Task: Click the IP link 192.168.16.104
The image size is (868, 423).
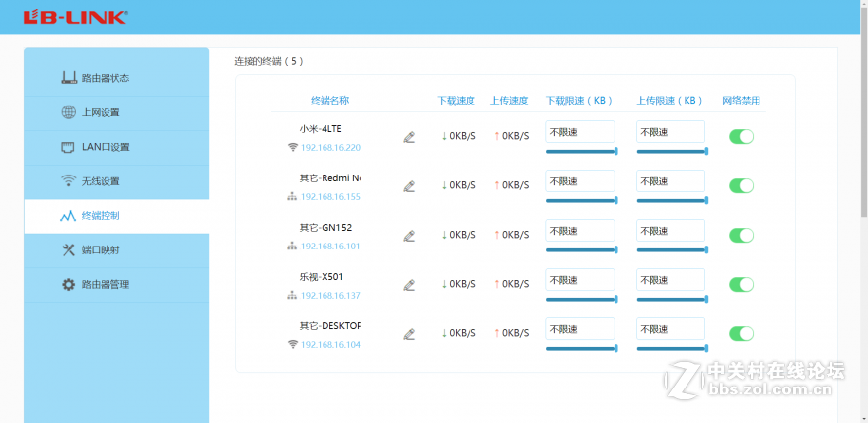Action: pyautogui.click(x=330, y=345)
